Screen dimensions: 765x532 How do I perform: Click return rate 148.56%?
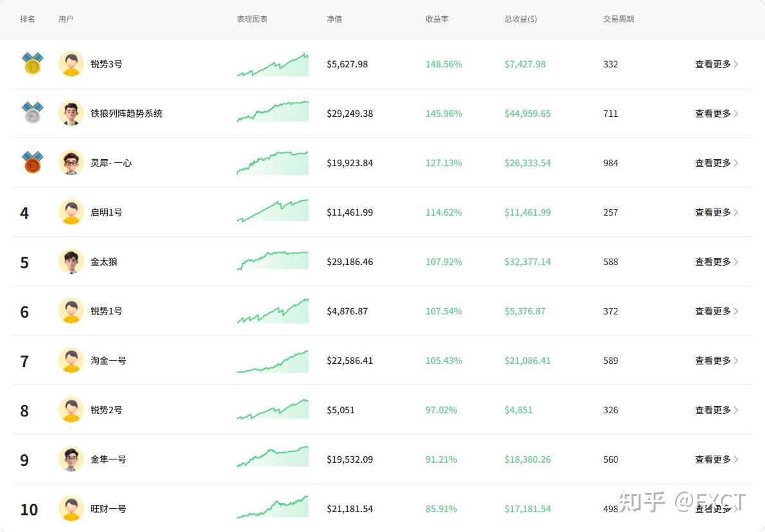tap(443, 64)
